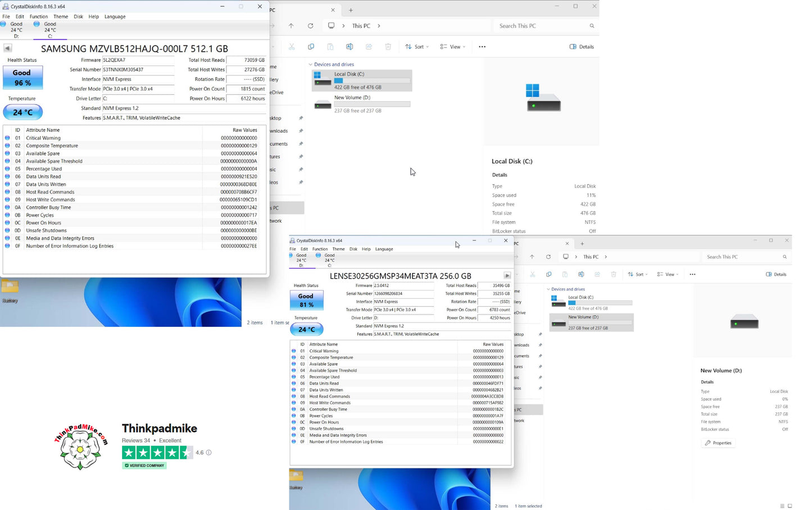Click Cut icon in Explorer with New Volume selected
812x510 pixels.
pos(532,274)
